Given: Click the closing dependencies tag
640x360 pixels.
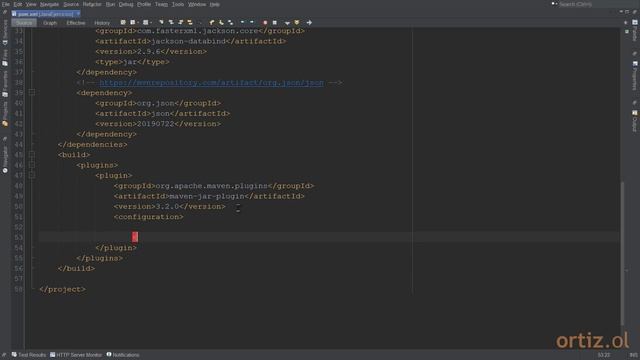Looking at the screenshot, I should pyautogui.click(x=92, y=144).
